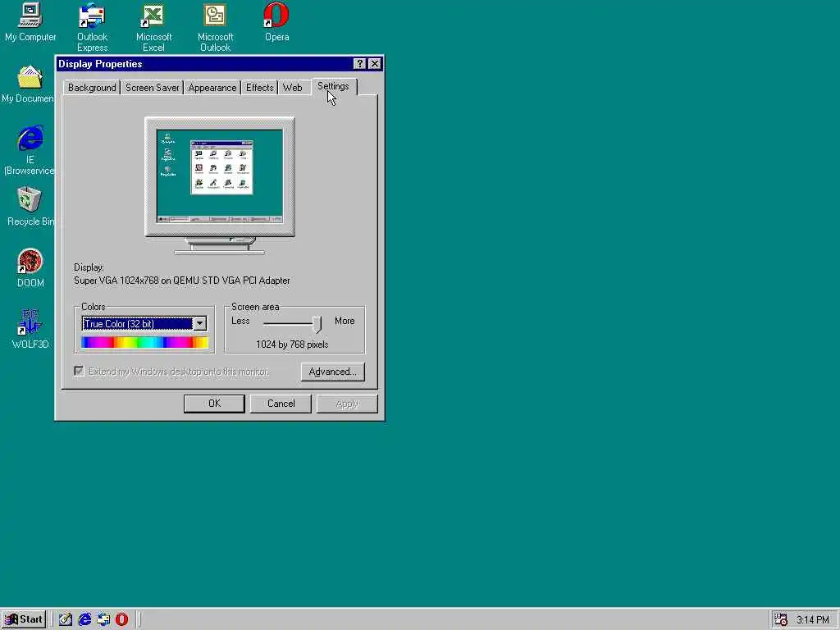Toggle Extend my Windows desktop checkbox
The width and height of the screenshot is (840, 630).
pos(80,372)
